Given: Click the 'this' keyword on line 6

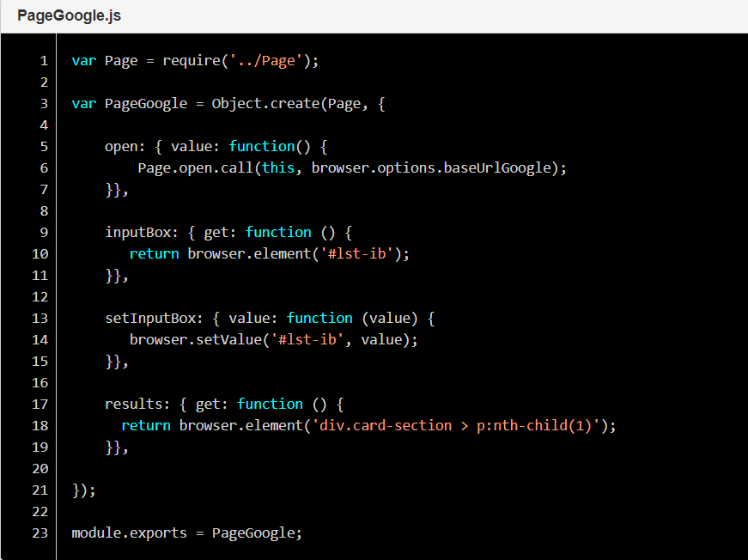Looking at the screenshot, I should tap(278, 167).
